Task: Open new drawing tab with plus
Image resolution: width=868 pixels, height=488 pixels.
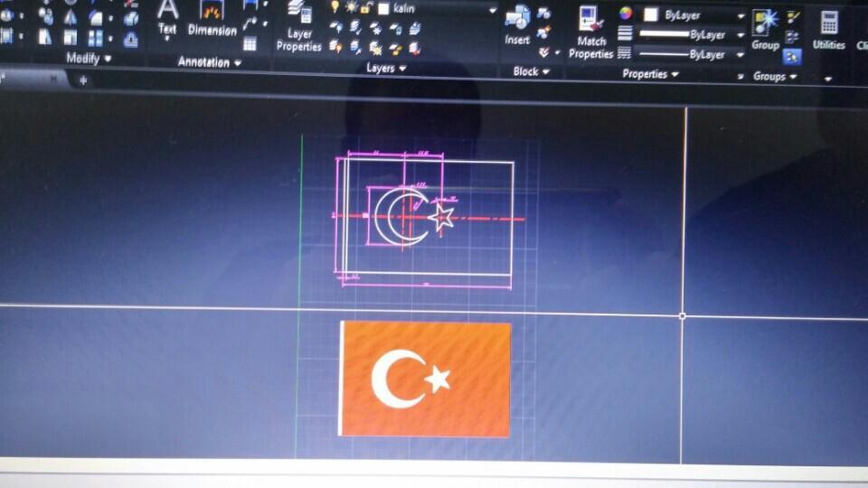Action: pyautogui.click(x=83, y=80)
